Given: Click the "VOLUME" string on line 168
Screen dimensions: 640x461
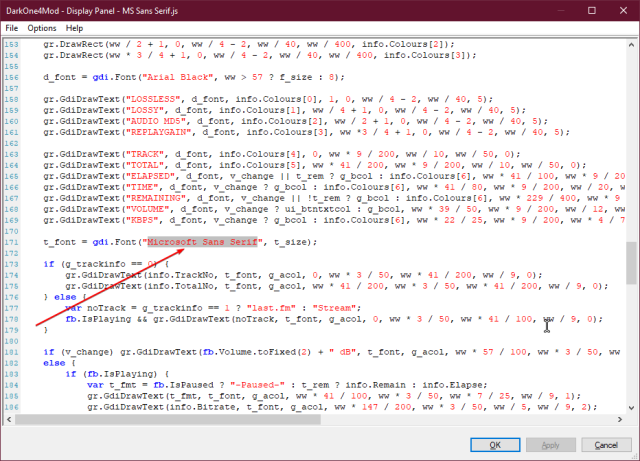Looking at the screenshot, I should [147, 209].
